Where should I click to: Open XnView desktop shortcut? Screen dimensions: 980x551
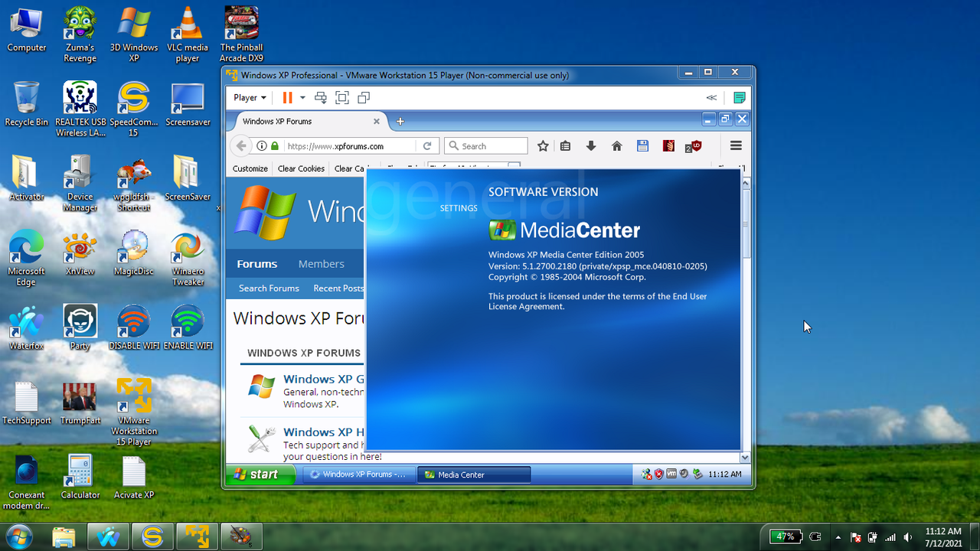(80, 253)
